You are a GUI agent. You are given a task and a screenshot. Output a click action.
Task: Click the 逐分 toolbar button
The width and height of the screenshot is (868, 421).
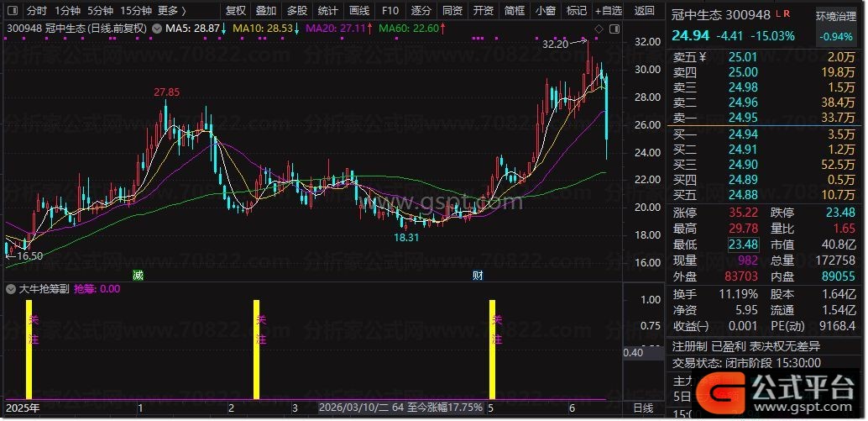coord(421,10)
